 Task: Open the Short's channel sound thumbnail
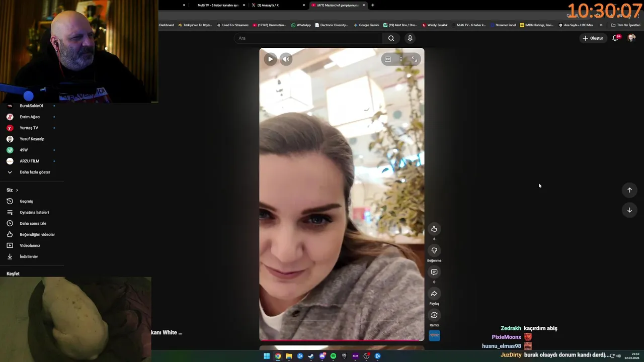point(434,335)
